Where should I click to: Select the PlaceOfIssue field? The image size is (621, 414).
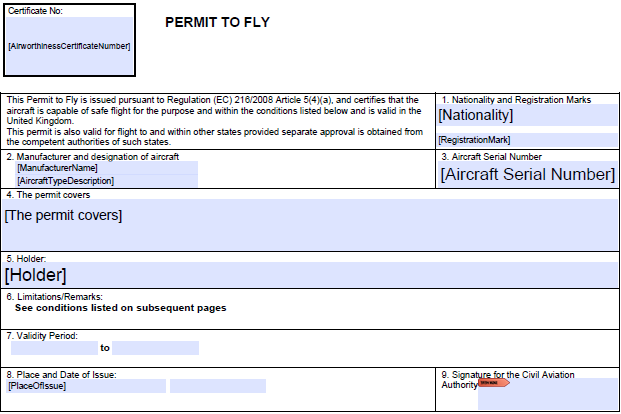(85, 386)
